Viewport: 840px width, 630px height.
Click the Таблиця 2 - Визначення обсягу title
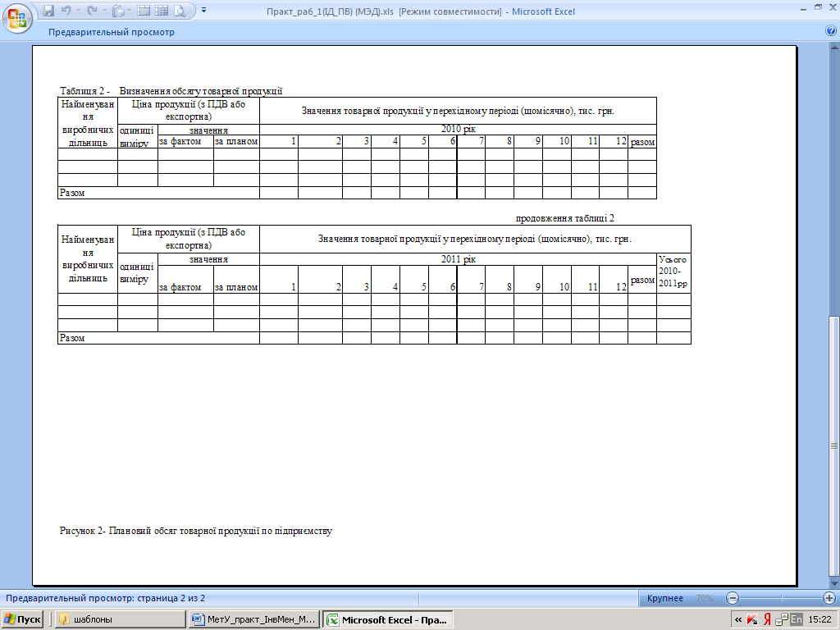pyautogui.click(x=171, y=91)
